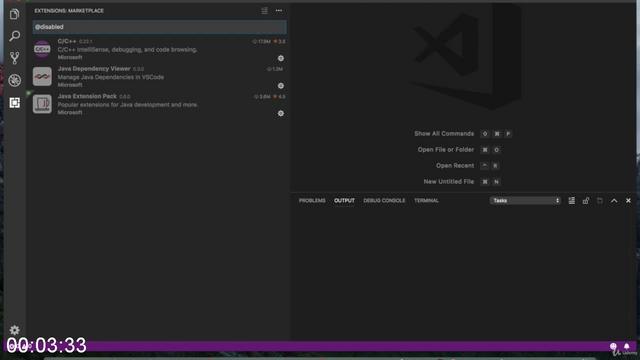Viewport: 640px width, 360px height.
Task: Maximize the panel with chevron up
Action: pos(614,200)
